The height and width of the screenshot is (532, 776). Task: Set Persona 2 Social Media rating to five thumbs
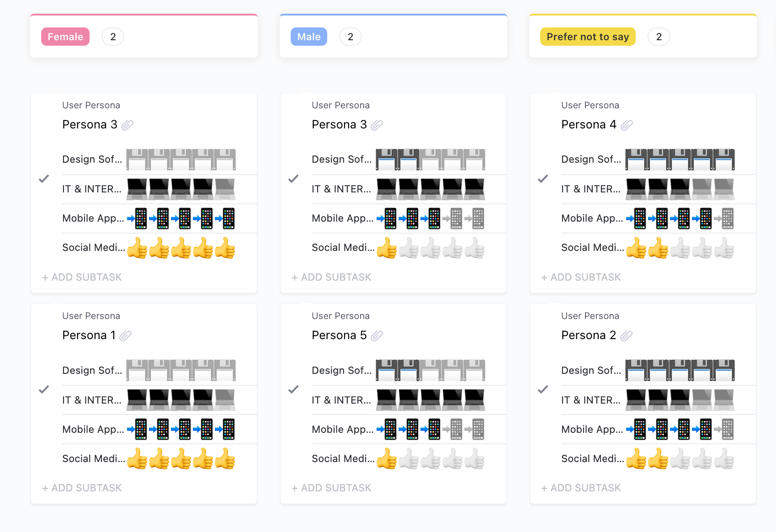coord(724,459)
